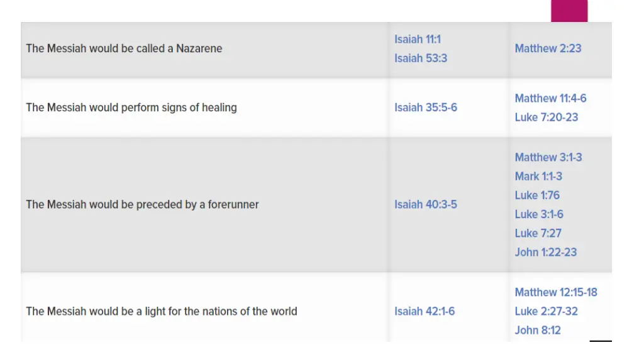Open the John 1:22-23 link

pyautogui.click(x=546, y=252)
